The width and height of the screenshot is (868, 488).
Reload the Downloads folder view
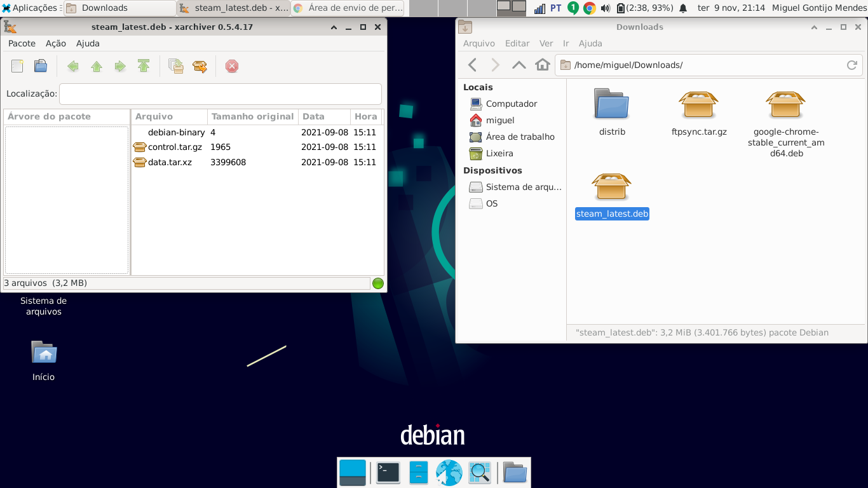[x=852, y=65]
